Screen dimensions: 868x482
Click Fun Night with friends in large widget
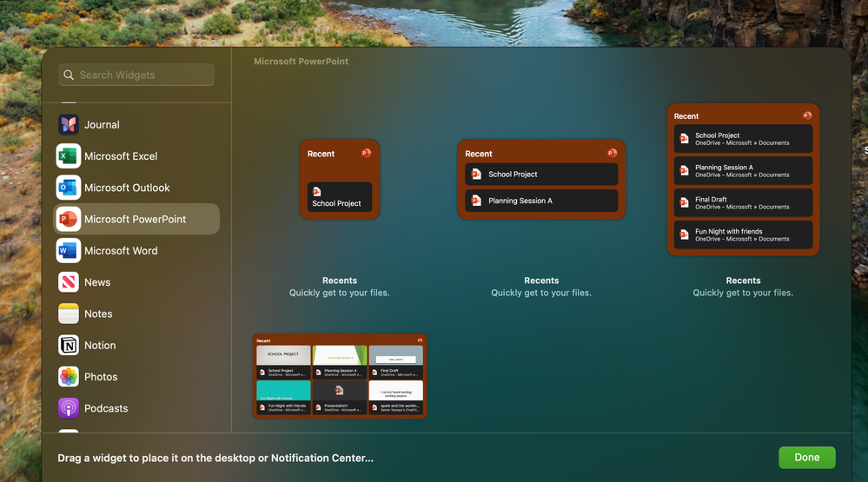(x=743, y=234)
